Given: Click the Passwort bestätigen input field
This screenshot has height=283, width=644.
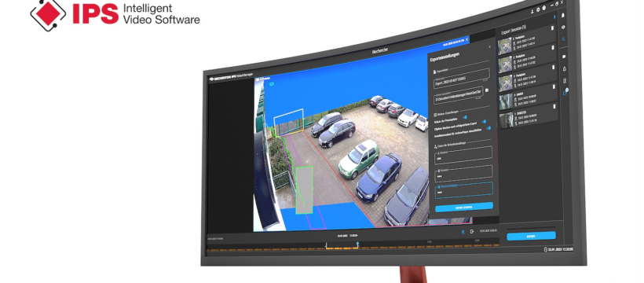Looking at the screenshot, I should click(x=463, y=190).
